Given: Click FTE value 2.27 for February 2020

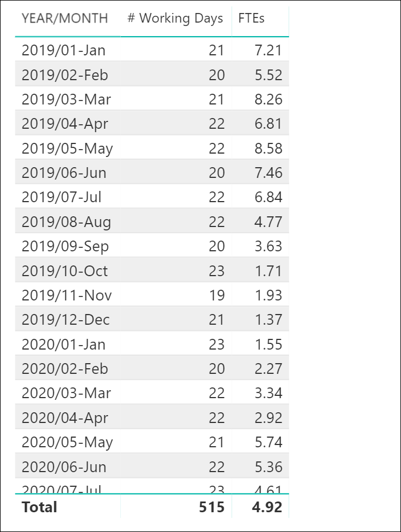Looking at the screenshot, I should pyautogui.click(x=268, y=368).
